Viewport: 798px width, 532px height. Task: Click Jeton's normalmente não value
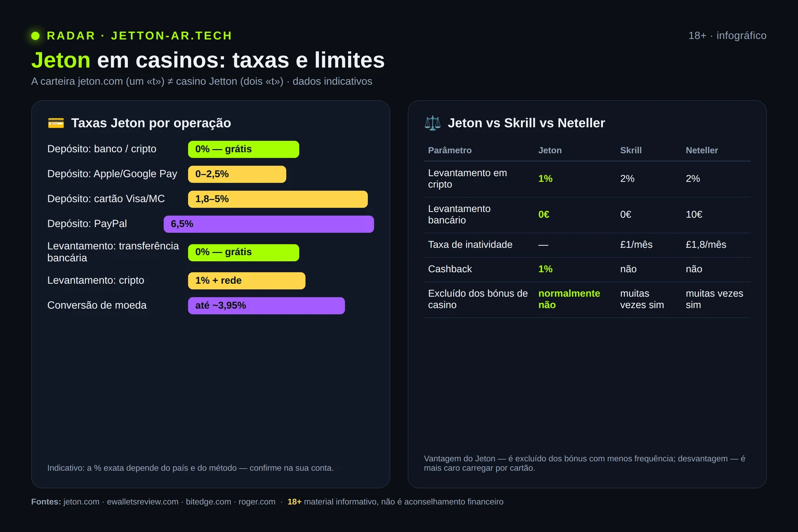click(x=569, y=299)
